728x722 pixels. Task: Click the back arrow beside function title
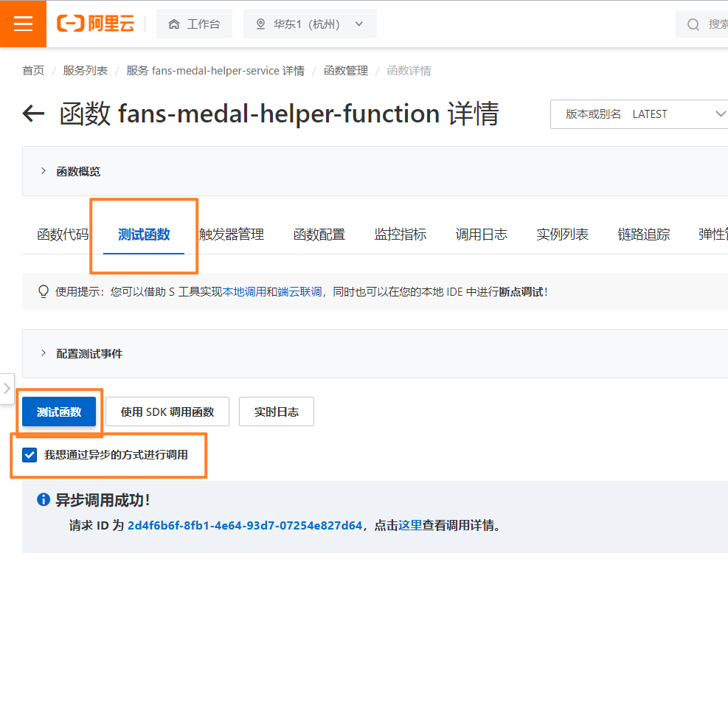(x=33, y=114)
